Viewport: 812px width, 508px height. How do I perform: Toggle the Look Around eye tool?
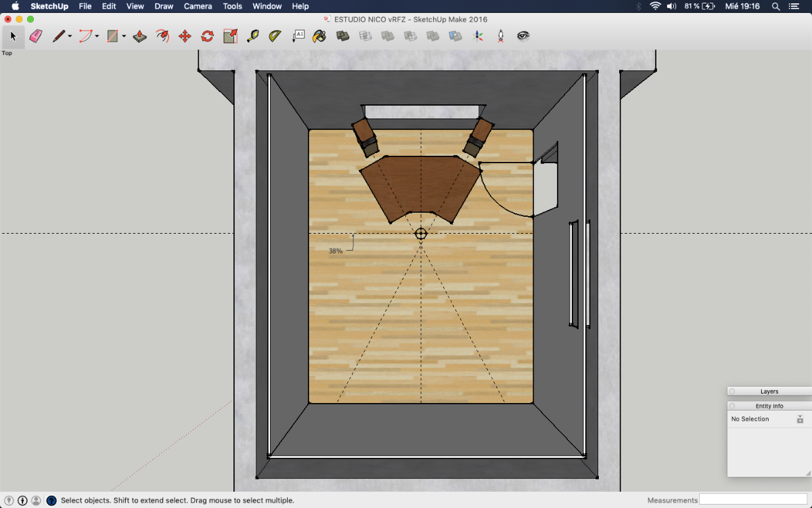[523, 36]
